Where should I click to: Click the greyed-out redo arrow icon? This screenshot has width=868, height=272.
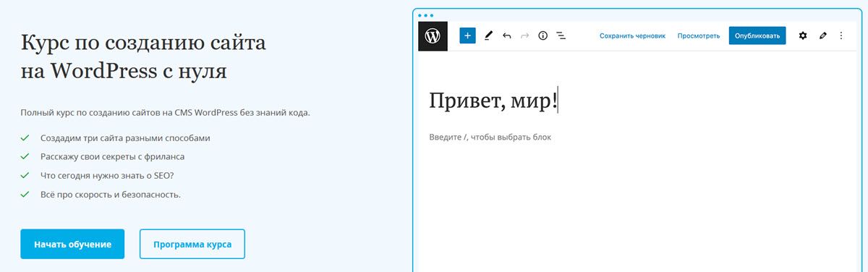pos(524,35)
